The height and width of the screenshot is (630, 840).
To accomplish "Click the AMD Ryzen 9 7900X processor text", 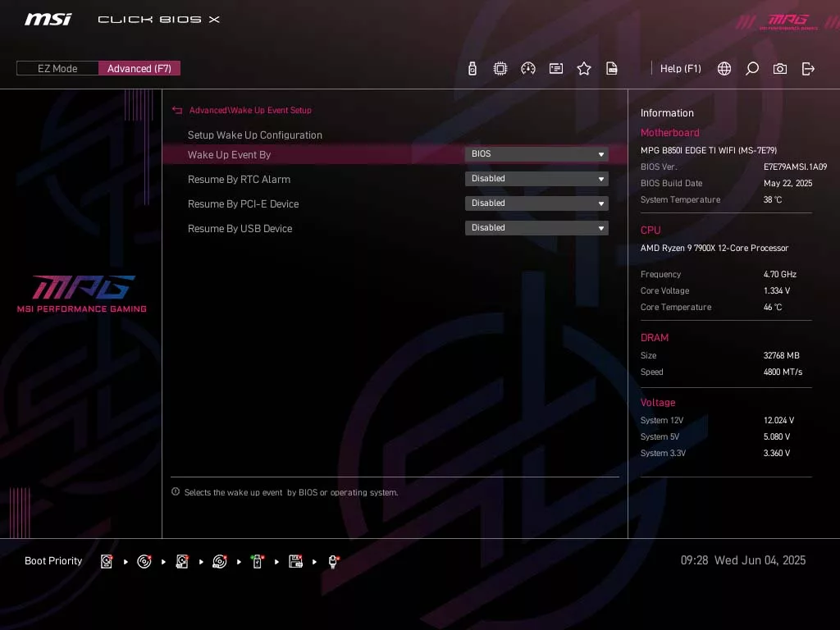I will pos(714,248).
